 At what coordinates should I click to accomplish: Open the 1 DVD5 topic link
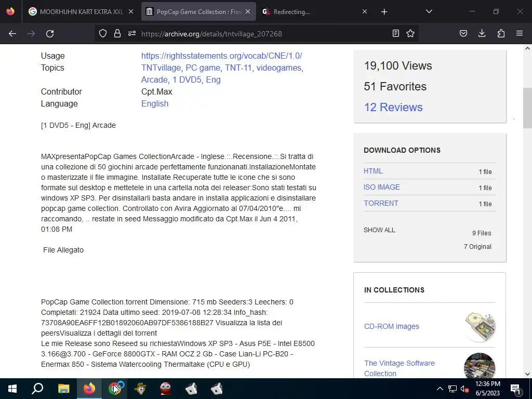coord(187,79)
